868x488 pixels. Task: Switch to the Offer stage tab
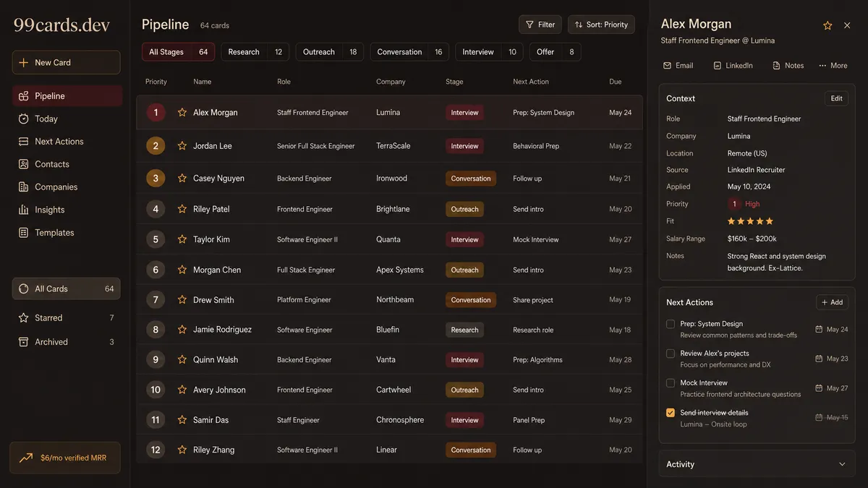pos(555,52)
